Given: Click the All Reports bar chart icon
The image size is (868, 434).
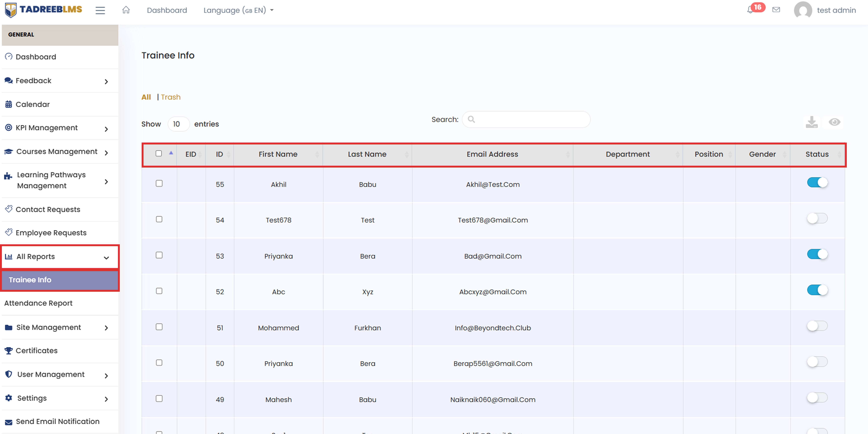Looking at the screenshot, I should (9, 256).
